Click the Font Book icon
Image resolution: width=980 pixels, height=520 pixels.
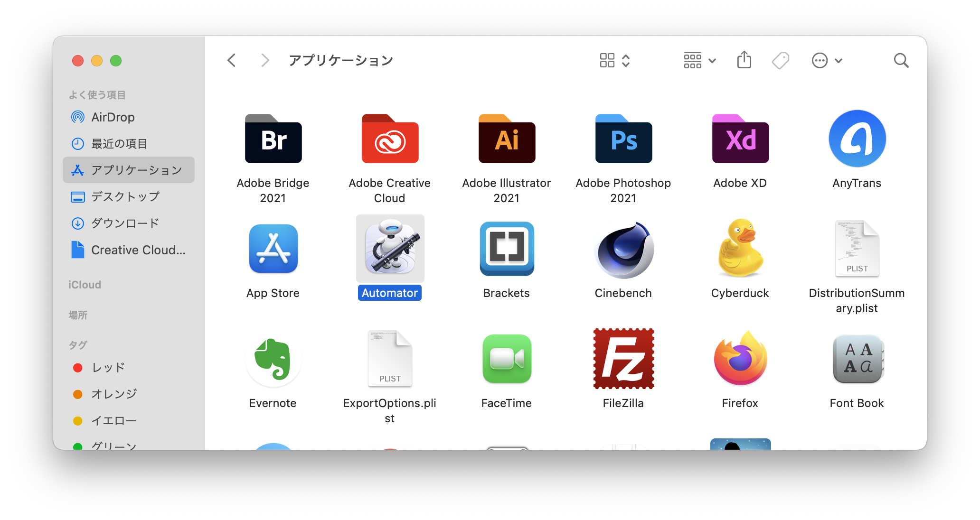coord(857,359)
